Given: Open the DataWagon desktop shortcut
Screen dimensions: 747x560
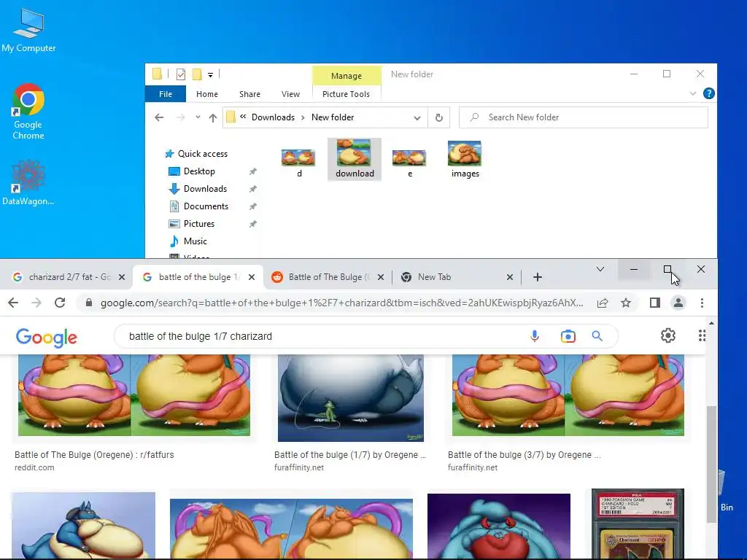Looking at the screenshot, I should [28, 183].
